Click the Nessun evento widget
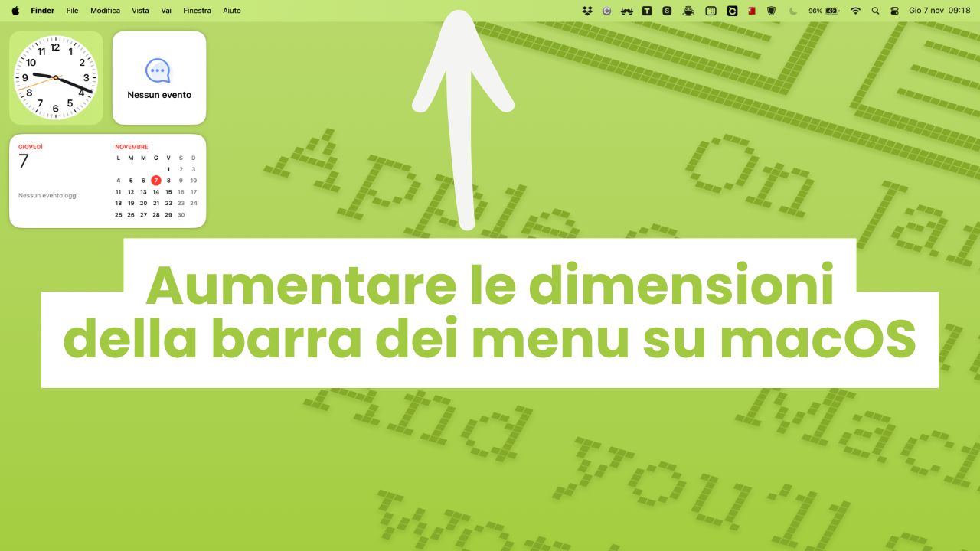980x551 pixels. point(159,77)
